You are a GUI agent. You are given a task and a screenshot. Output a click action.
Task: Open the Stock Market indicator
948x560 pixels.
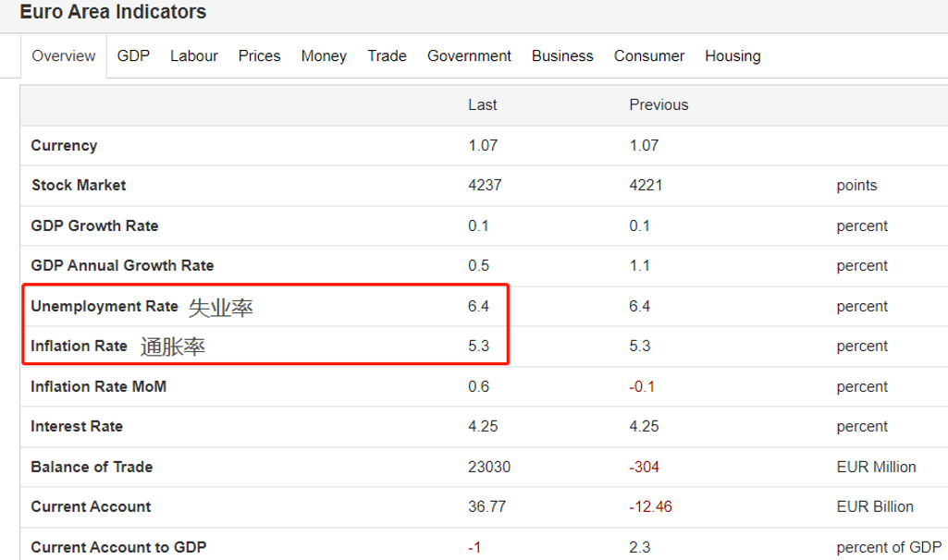click(x=79, y=186)
